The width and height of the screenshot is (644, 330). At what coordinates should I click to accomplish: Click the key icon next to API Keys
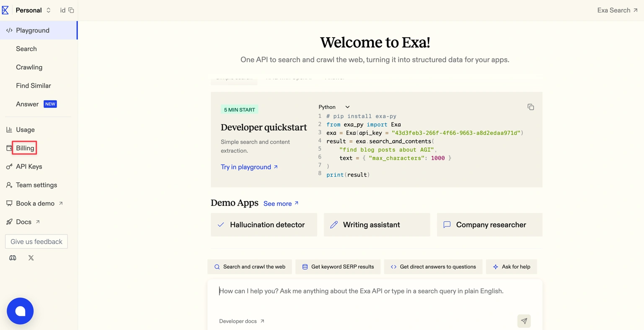click(x=8, y=166)
